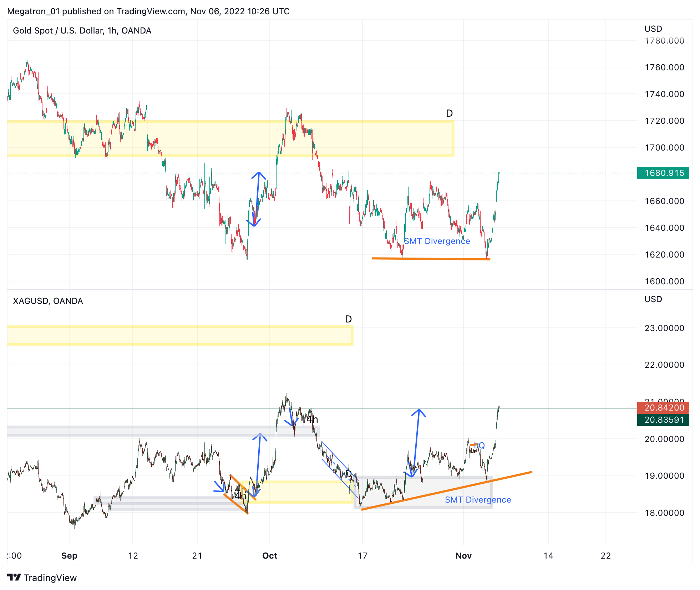Click the Sep date label on time axis
The image size is (700, 590).
click(x=69, y=555)
